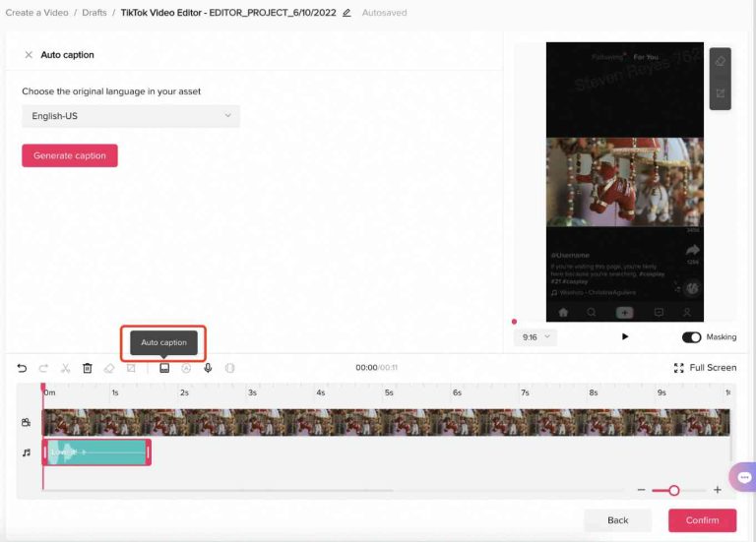Click the microphone voiceover icon
The width and height of the screenshot is (756, 542).
click(x=208, y=368)
